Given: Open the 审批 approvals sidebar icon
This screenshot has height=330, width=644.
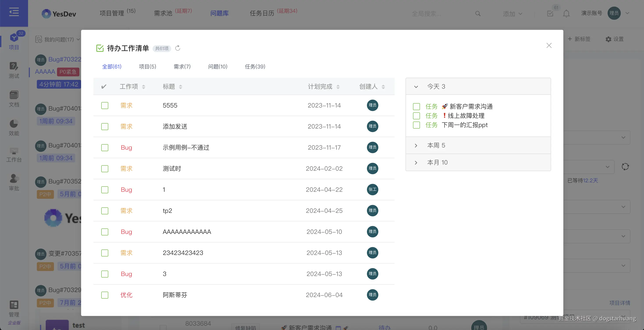Looking at the screenshot, I should [x=14, y=183].
